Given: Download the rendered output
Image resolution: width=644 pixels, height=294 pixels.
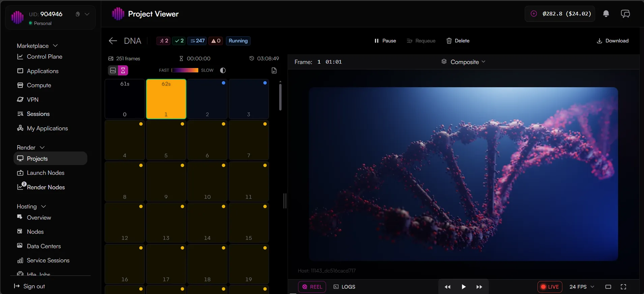Looking at the screenshot, I should (x=613, y=41).
